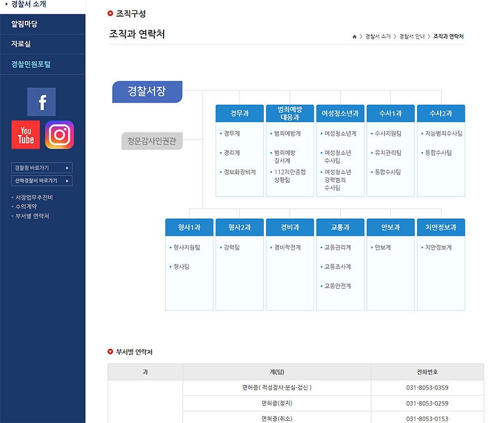This screenshot has width=504, height=423.
Task: Expand 경찰청 바로가기 dropdown
Action: 41,168
